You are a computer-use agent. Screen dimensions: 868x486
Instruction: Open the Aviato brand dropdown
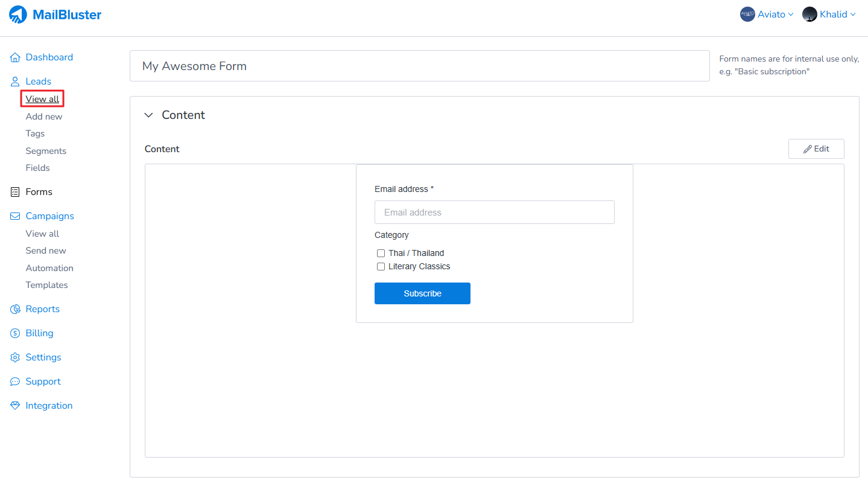point(767,14)
